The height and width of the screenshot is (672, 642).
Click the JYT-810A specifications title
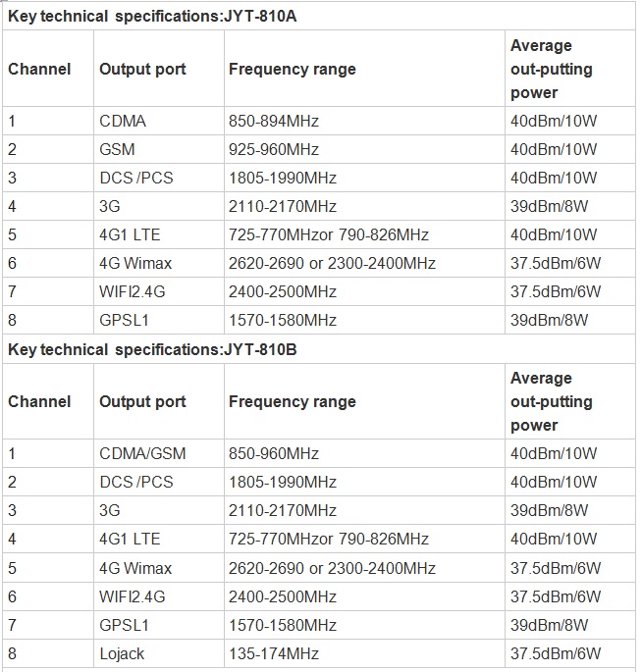pyautogui.click(x=152, y=17)
